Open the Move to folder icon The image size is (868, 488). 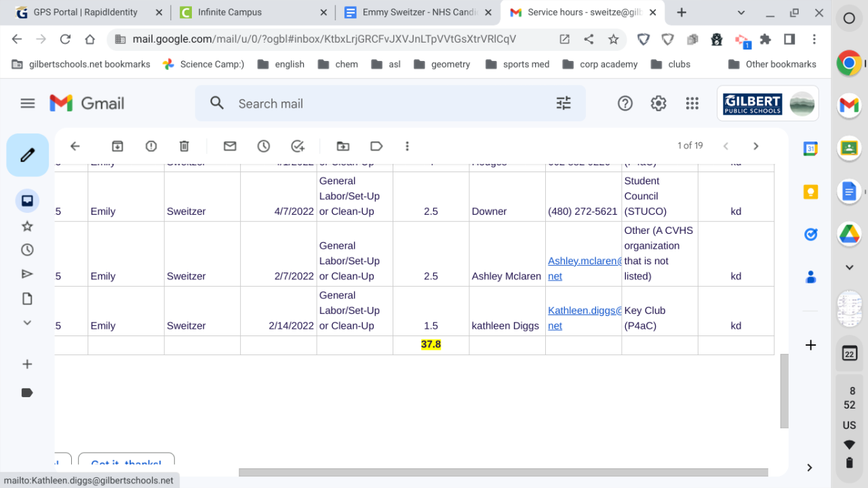click(343, 146)
